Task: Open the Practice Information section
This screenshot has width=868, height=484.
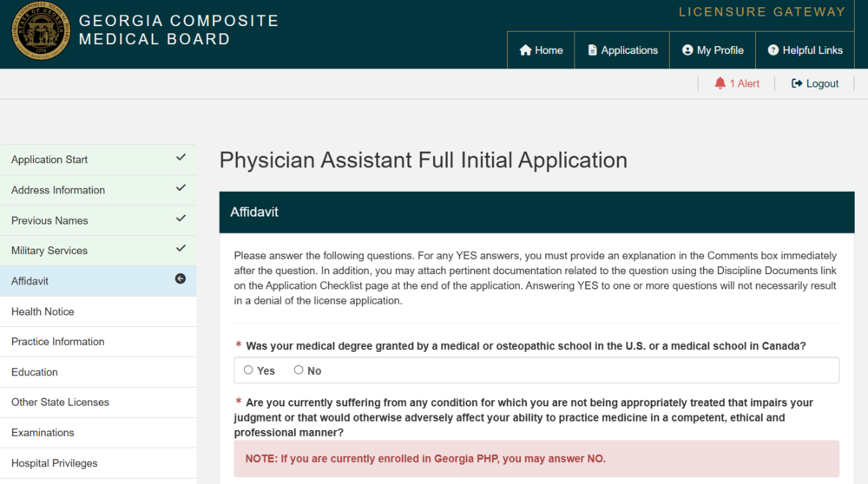Action: click(58, 342)
